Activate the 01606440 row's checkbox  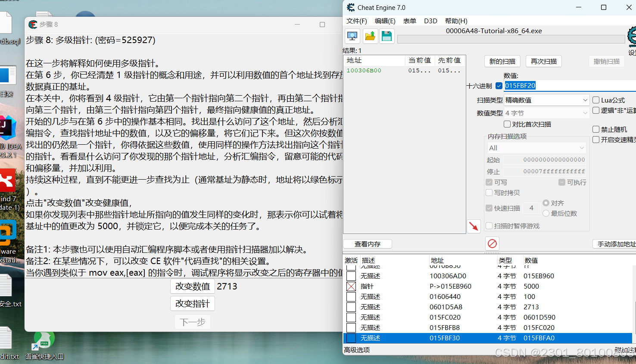click(x=351, y=297)
